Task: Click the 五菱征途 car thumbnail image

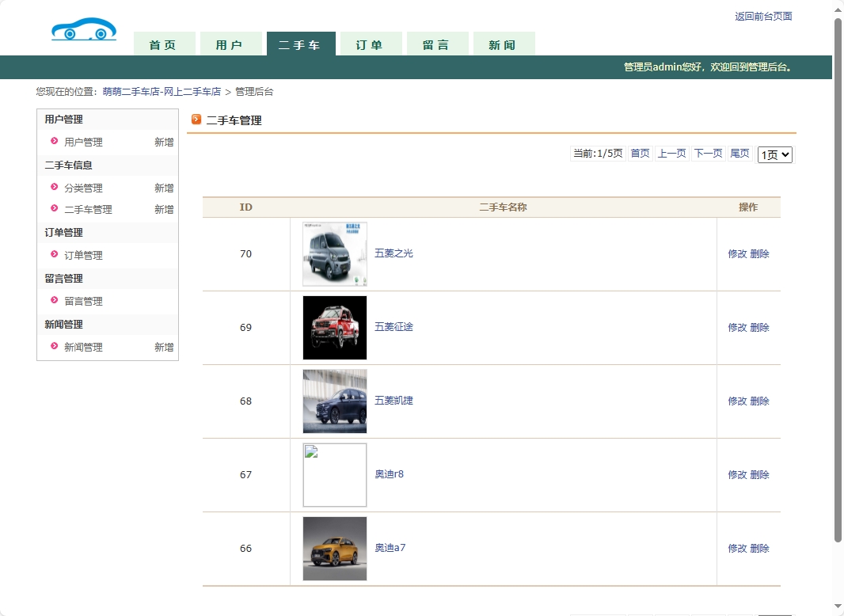Action: pyautogui.click(x=334, y=327)
